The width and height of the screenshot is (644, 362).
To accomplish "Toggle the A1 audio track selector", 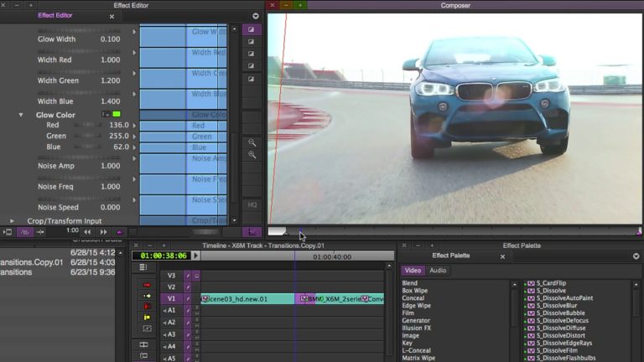I will 171,310.
